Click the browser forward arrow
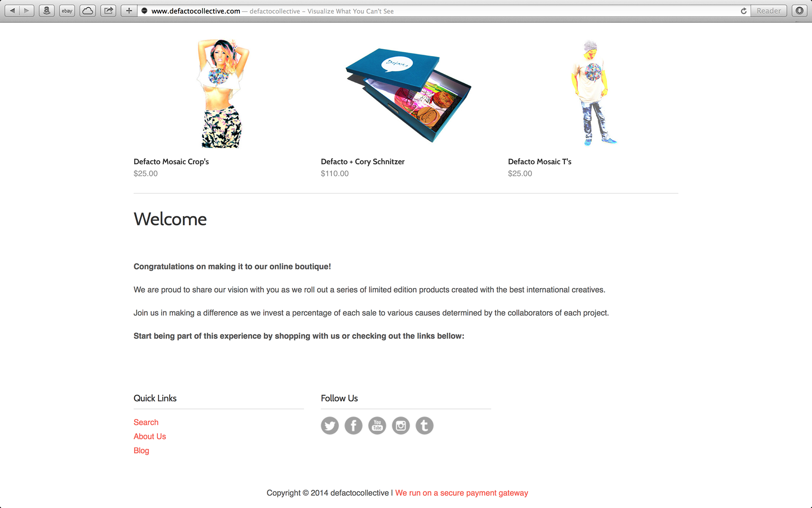Image resolution: width=812 pixels, height=508 pixels. [x=27, y=11]
